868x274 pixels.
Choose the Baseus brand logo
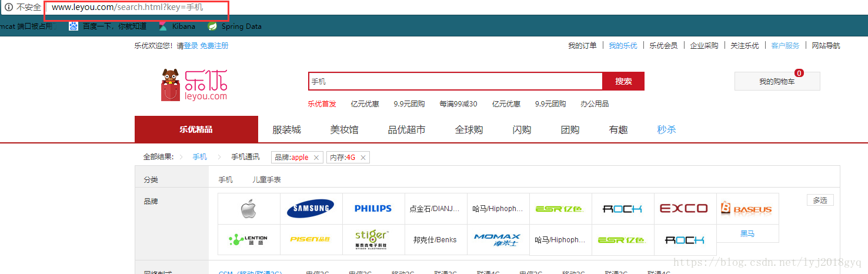(746, 208)
